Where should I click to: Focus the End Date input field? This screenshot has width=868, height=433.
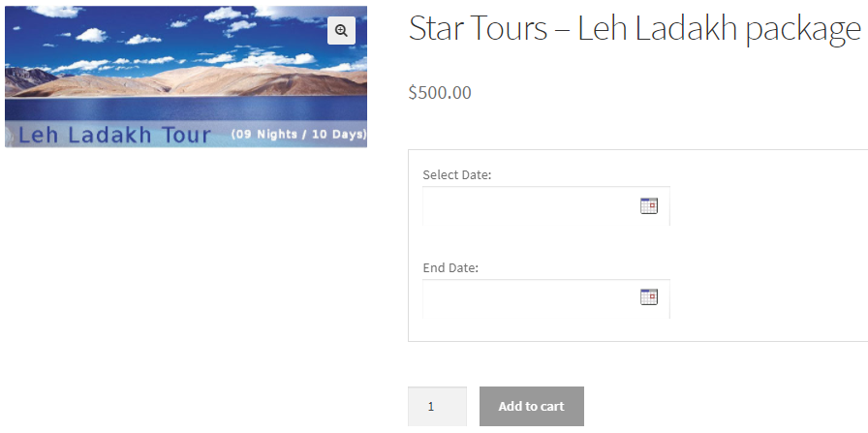(x=528, y=298)
